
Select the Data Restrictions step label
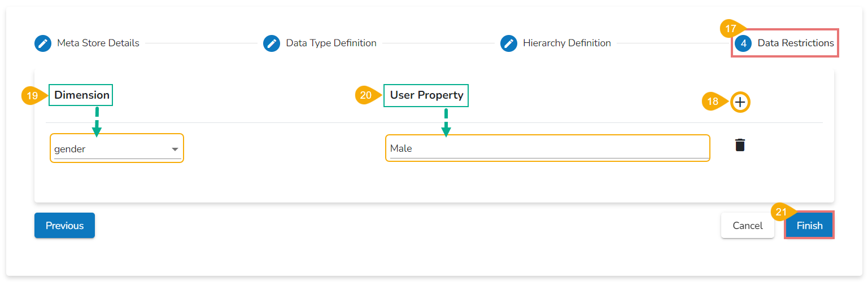coord(795,43)
